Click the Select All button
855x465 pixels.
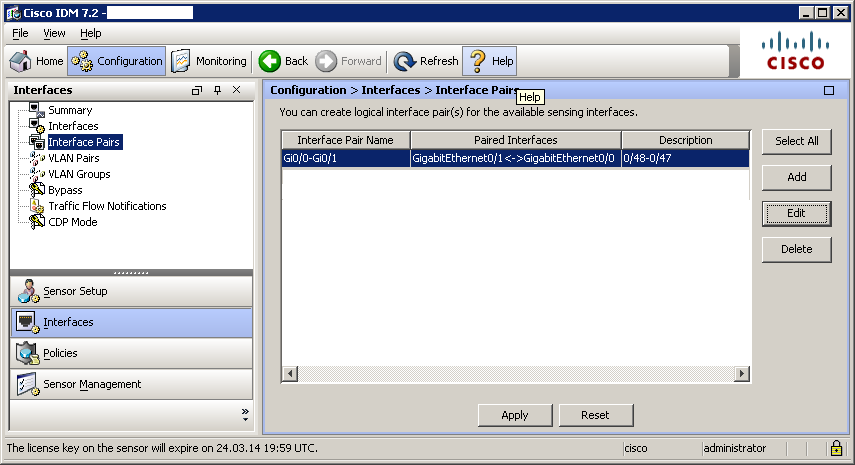[x=797, y=141]
